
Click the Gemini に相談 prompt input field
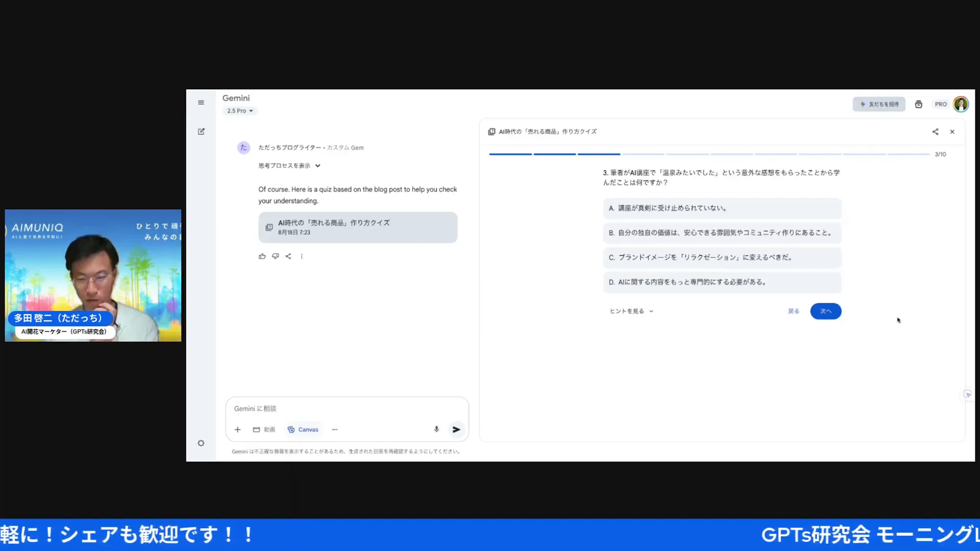tap(347, 409)
